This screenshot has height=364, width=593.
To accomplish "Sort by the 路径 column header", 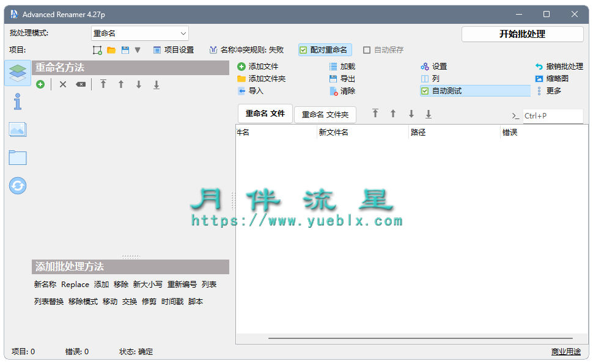I will 455,133.
